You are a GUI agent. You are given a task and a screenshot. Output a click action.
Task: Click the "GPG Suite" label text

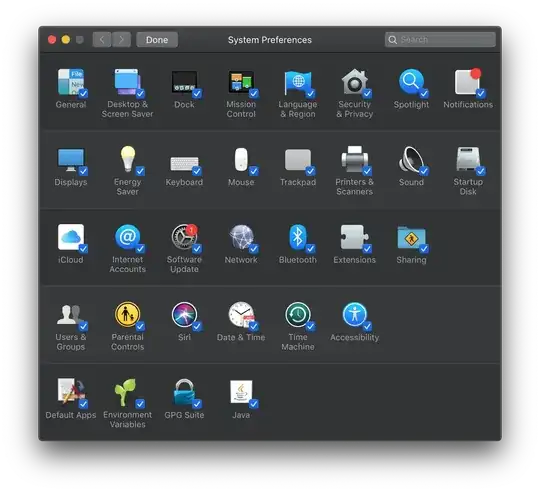point(184,415)
